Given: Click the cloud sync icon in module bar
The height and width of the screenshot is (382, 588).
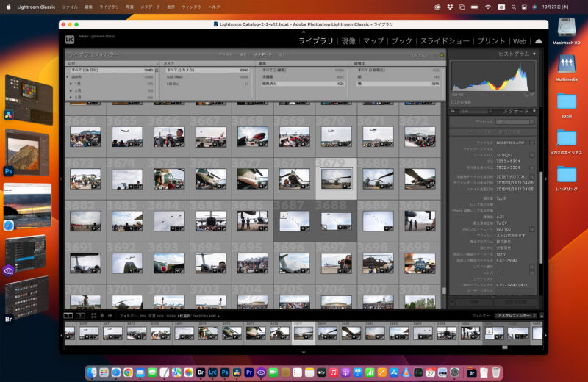Looking at the screenshot, I should [538, 41].
